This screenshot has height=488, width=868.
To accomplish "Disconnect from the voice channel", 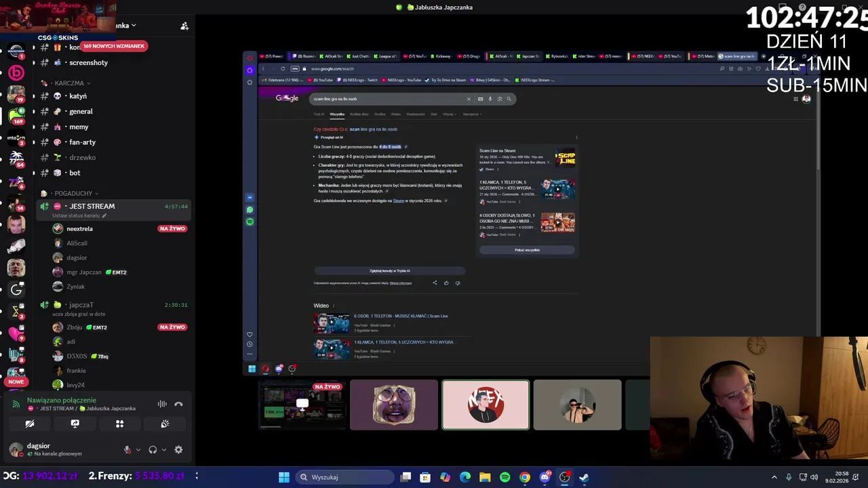I will [x=178, y=404].
